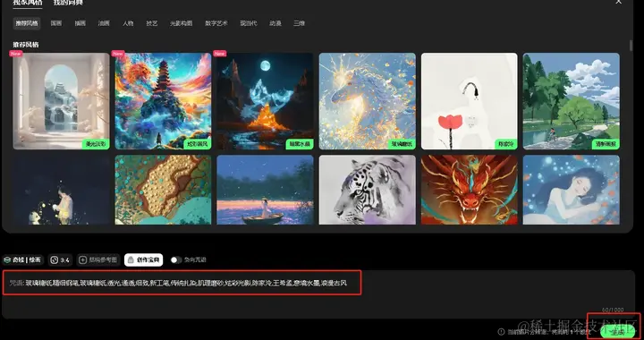Select the 推荐风格 category chip
The image size is (644, 340).
point(27,23)
